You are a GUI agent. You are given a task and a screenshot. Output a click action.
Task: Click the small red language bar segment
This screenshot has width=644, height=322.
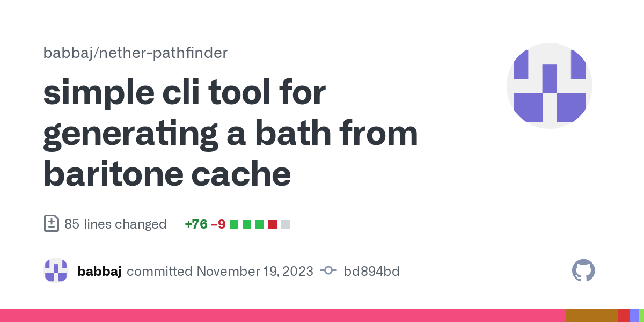624,316
